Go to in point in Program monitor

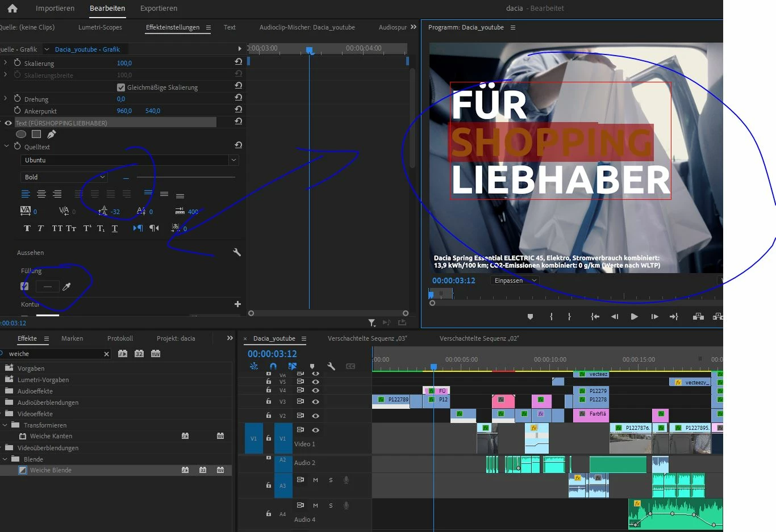click(x=595, y=317)
